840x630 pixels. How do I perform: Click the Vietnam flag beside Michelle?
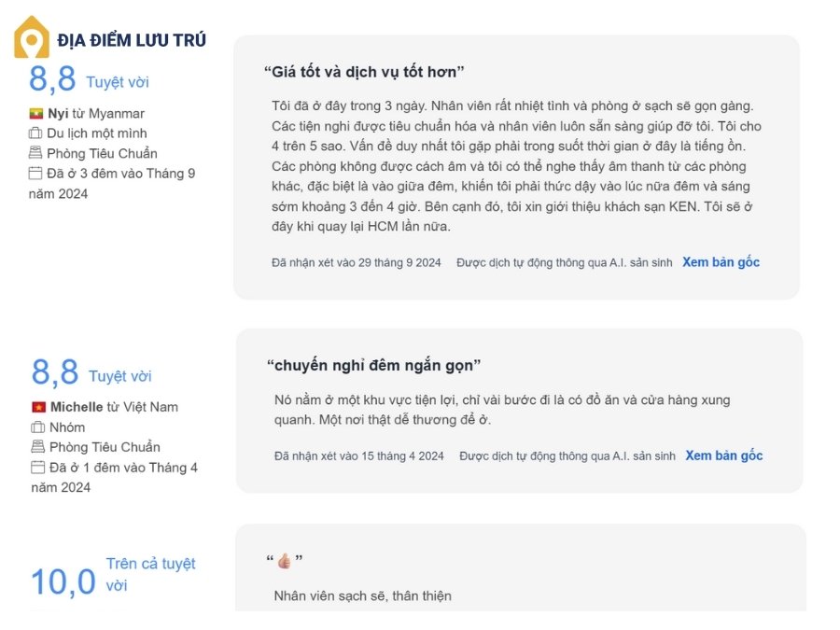coord(39,407)
